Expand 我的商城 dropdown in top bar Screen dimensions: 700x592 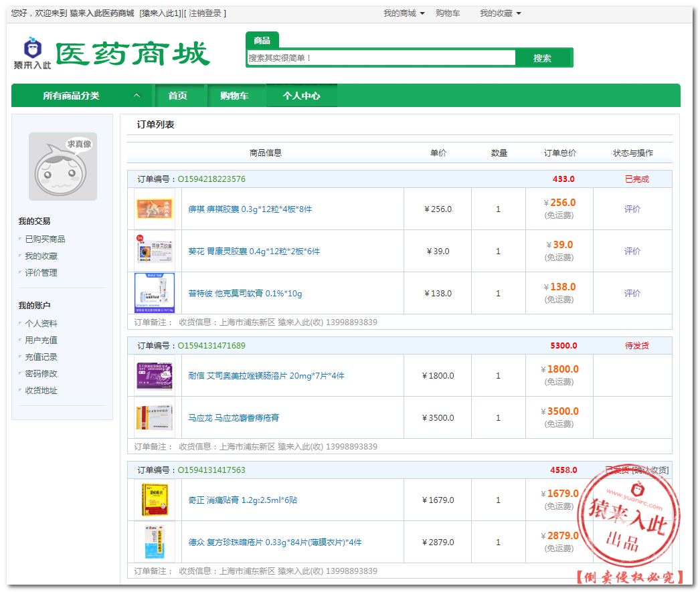click(404, 13)
